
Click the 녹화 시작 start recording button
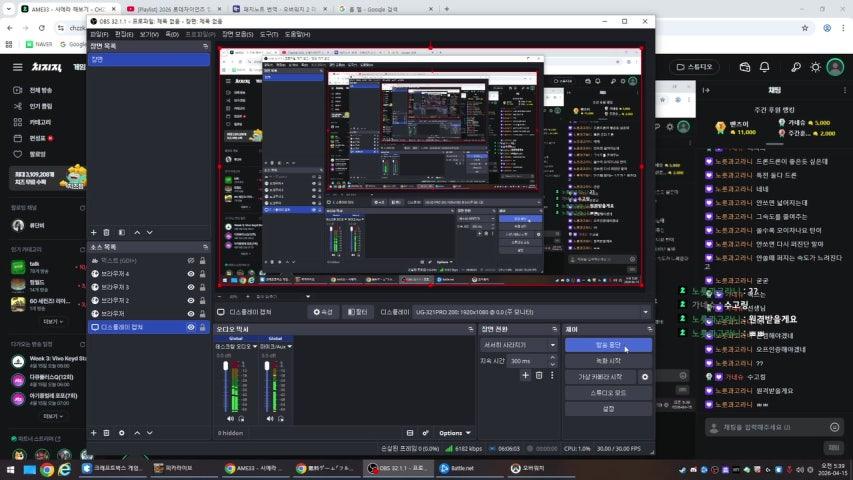coord(608,360)
